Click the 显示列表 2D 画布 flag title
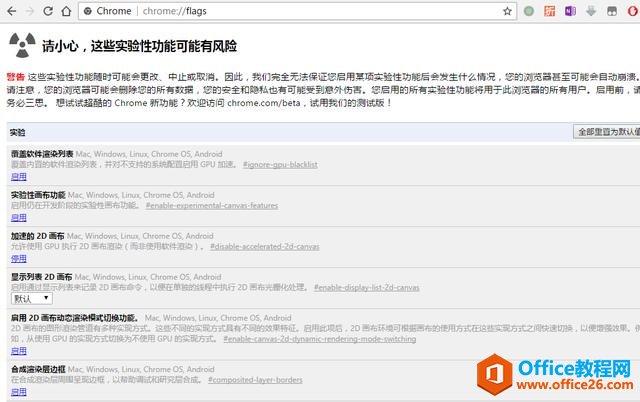Image resolution: width=640 pixels, height=402 pixels. (x=42, y=277)
